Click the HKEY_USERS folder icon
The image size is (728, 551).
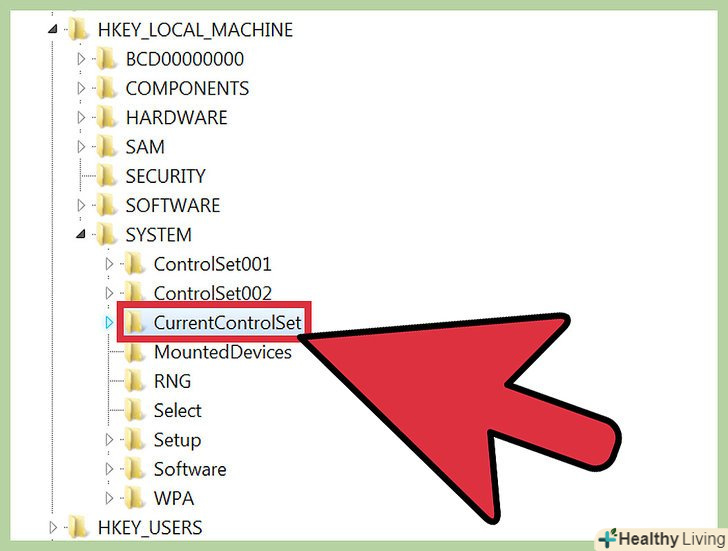pyautogui.click(x=78, y=527)
